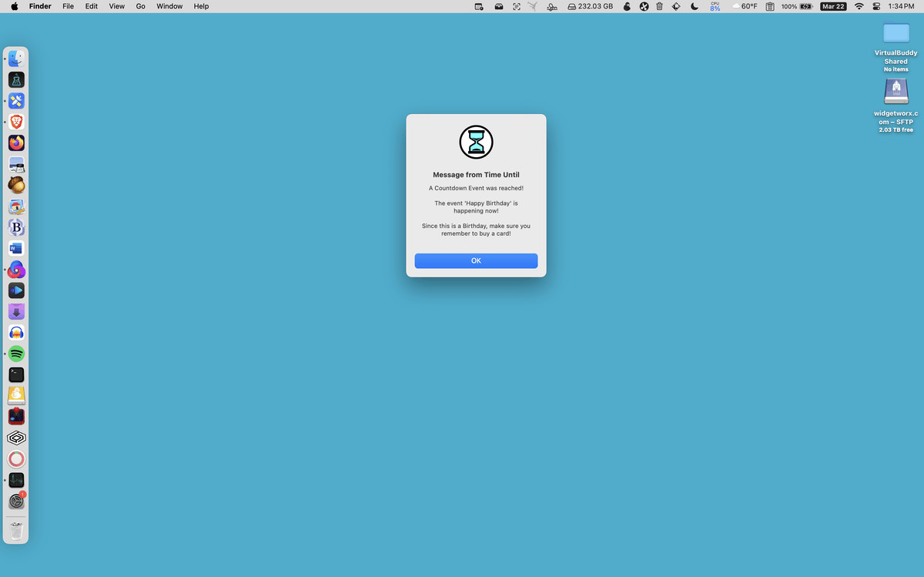Open VirtualBuddy Shared folder on the desktop
Screen dimensions: 924x577
[896, 33]
